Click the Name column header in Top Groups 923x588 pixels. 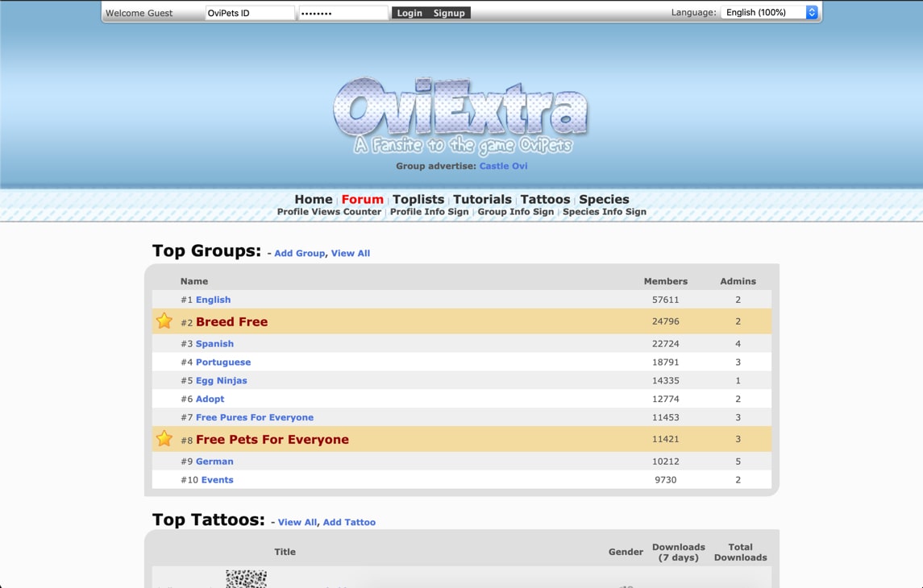point(194,281)
